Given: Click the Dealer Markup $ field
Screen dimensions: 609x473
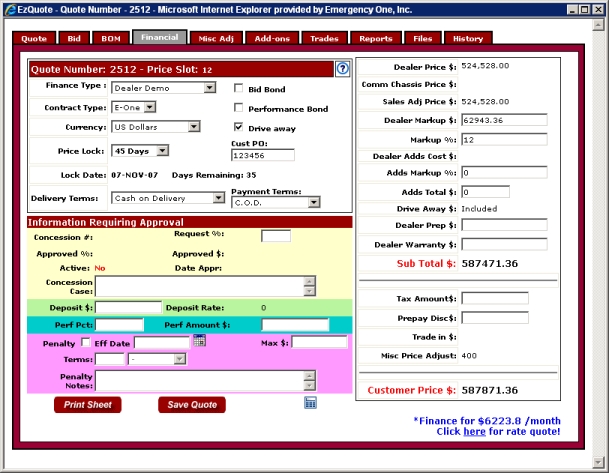Looking at the screenshot, I should pos(504,120).
